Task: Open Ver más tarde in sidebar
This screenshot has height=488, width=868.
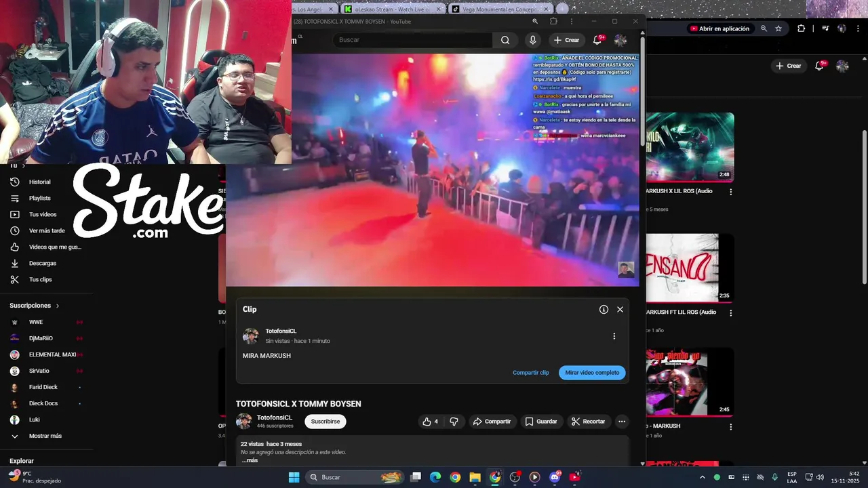Action: [46, 231]
